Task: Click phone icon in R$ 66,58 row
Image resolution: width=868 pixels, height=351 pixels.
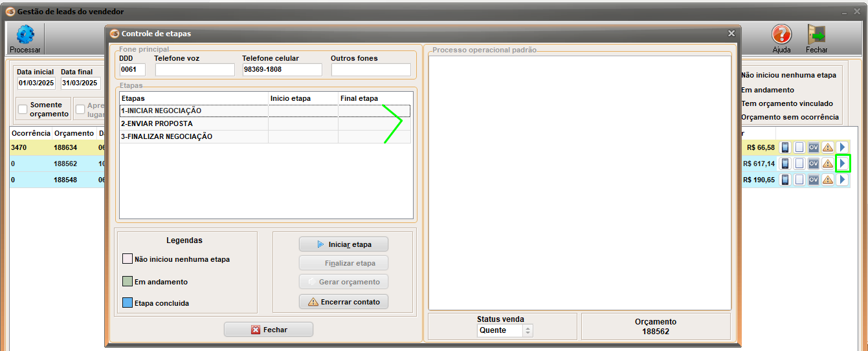Action: pyautogui.click(x=785, y=147)
